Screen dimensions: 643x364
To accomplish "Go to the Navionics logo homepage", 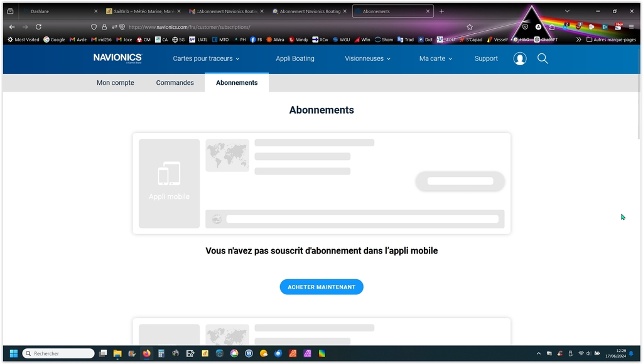I will (117, 58).
